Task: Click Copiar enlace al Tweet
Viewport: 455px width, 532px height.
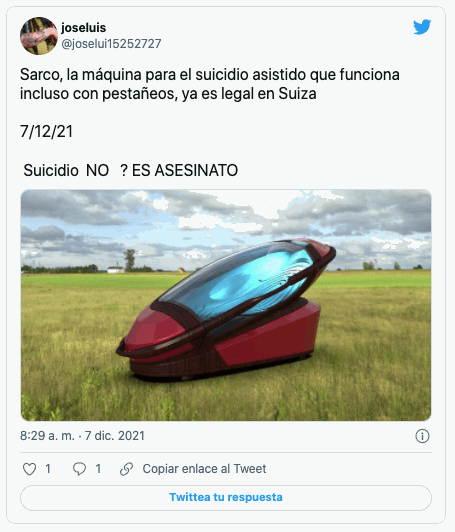Action: [x=204, y=469]
